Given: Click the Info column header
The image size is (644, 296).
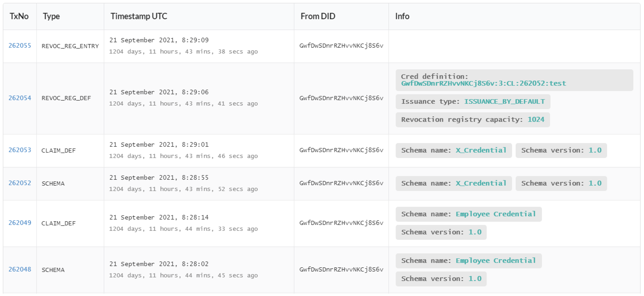Looking at the screenshot, I should point(402,16).
